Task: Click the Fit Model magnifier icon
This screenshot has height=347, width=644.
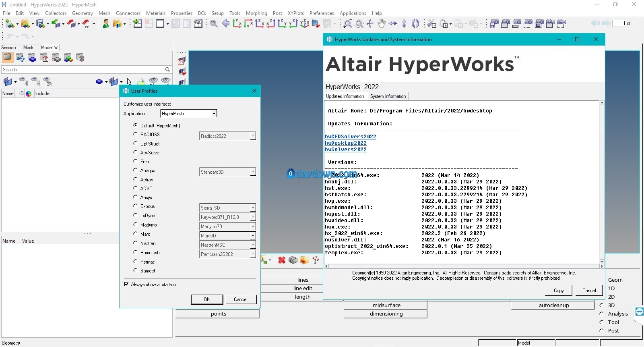Action: pyautogui.click(x=214, y=23)
